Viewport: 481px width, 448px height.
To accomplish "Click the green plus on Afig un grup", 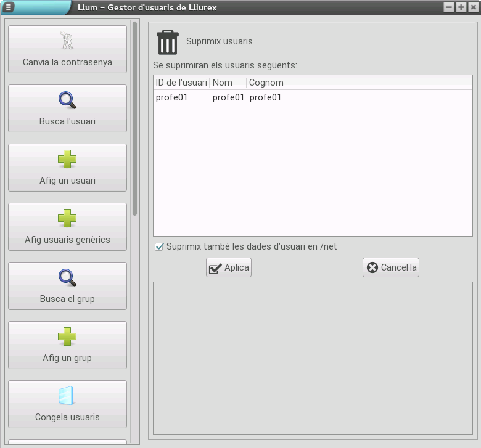I will click(67, 336).
